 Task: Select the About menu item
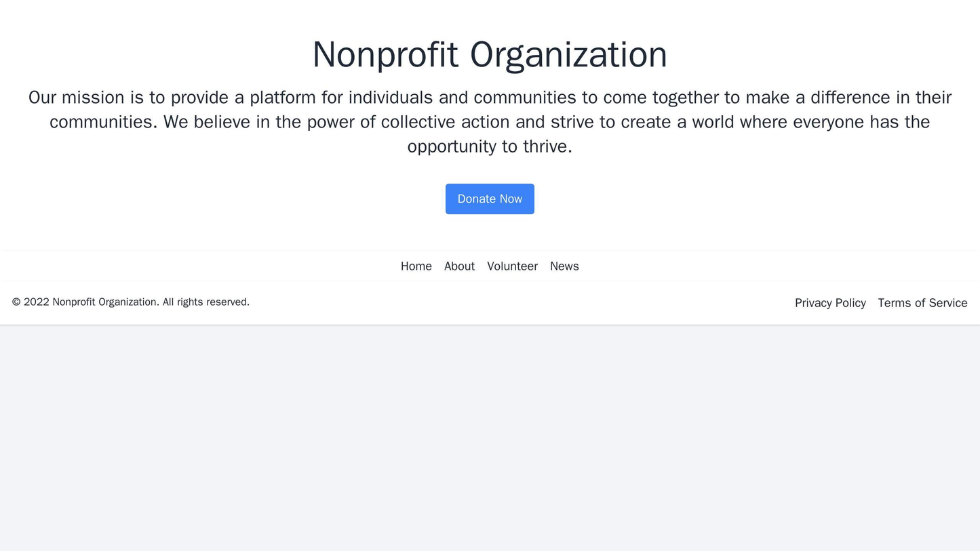point(459,266)
